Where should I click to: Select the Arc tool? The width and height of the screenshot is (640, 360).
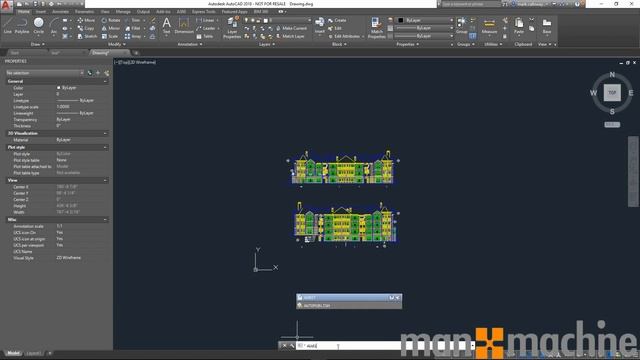53,25
